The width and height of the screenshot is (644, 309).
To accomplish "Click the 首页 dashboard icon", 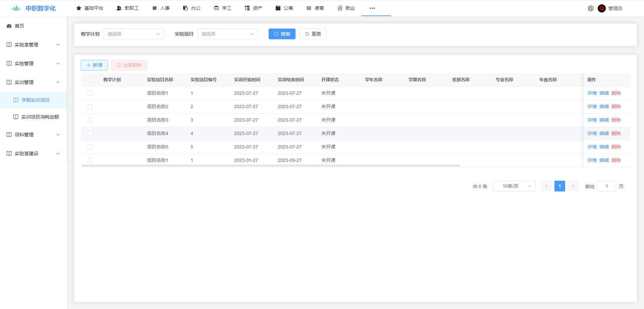I will 9,26.
